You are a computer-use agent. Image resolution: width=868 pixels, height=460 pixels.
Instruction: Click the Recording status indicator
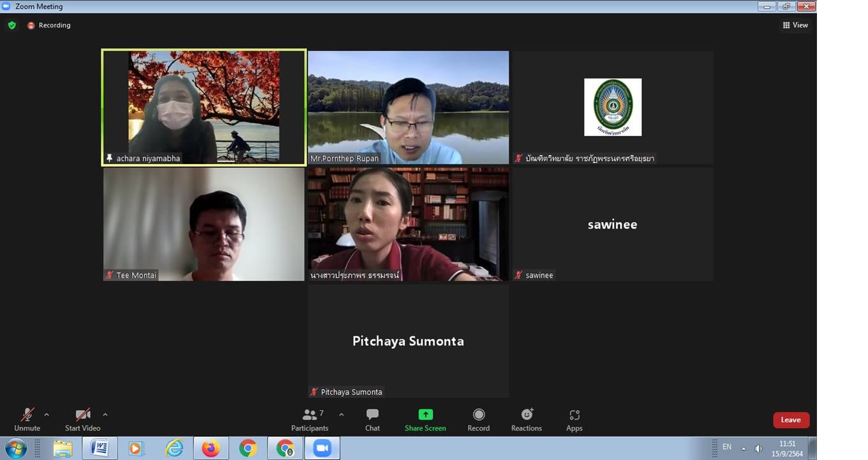tap(49, 25)
